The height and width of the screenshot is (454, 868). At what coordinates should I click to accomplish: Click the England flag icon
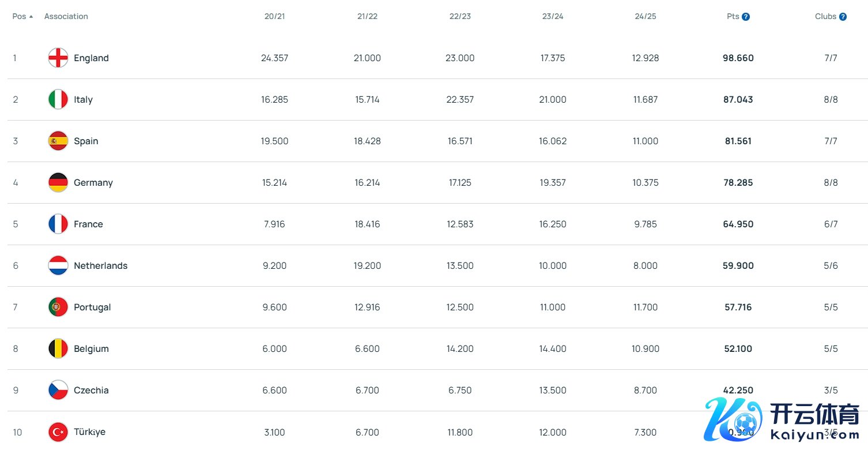(x=58, y=58)
